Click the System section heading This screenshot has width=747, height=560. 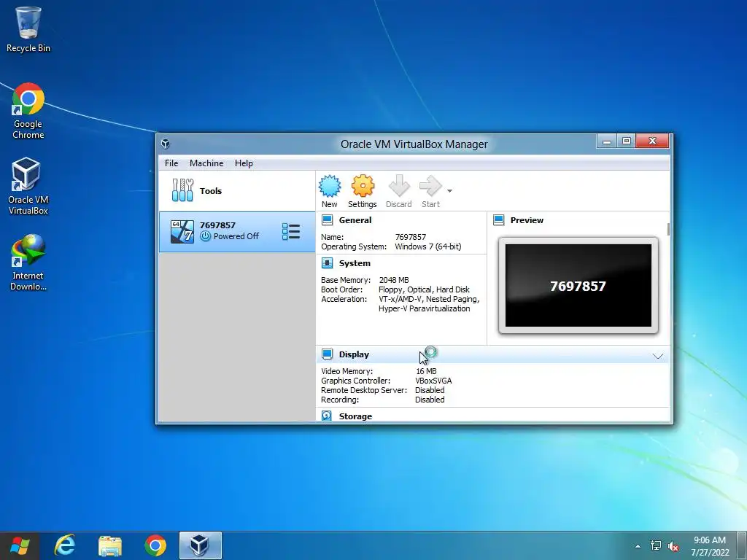click(355, 262)
